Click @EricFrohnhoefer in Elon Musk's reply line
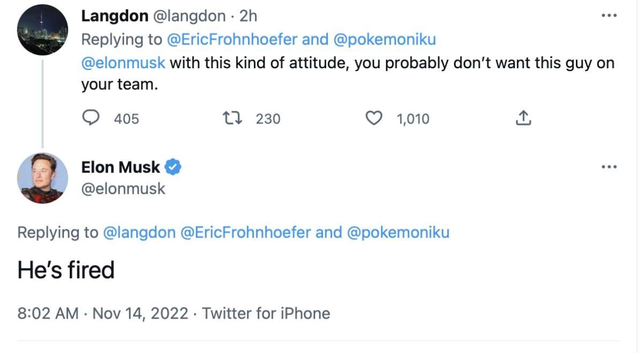 tap(246, 233)
